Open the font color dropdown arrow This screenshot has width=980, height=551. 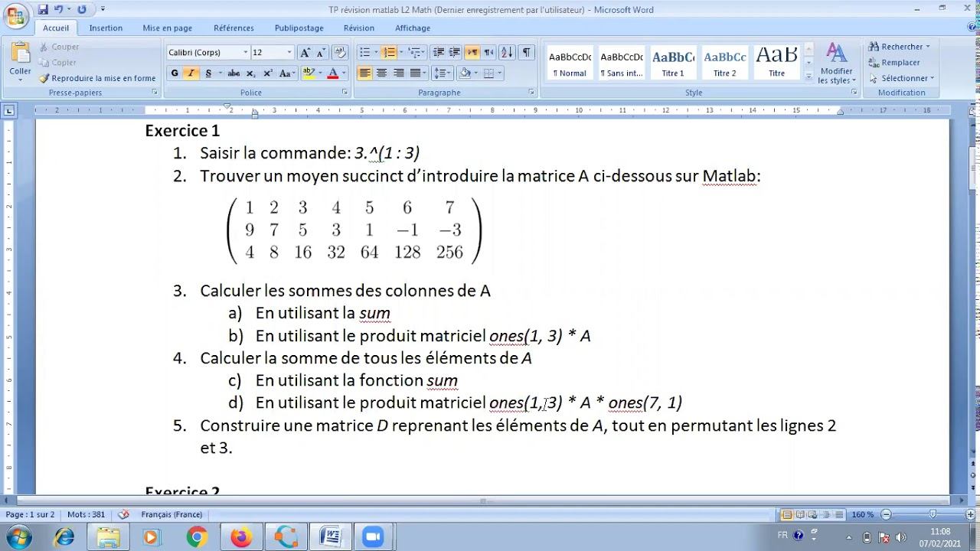coord(343,73)
